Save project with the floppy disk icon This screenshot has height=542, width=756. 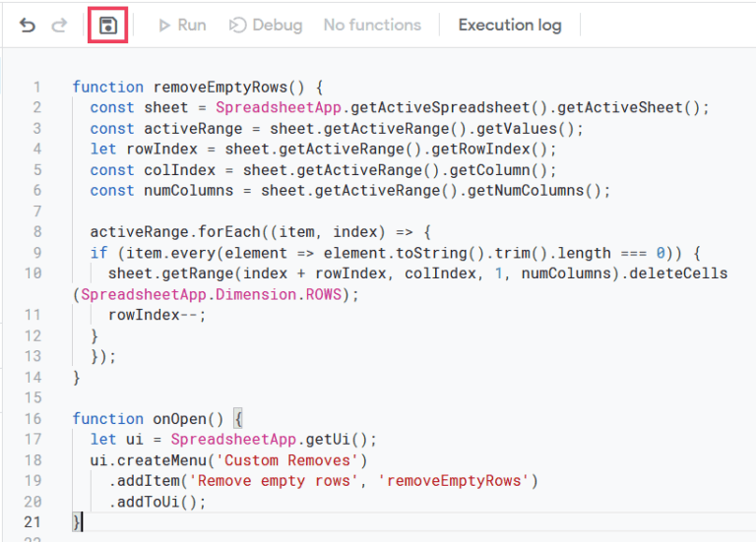[x=108, y=25]
